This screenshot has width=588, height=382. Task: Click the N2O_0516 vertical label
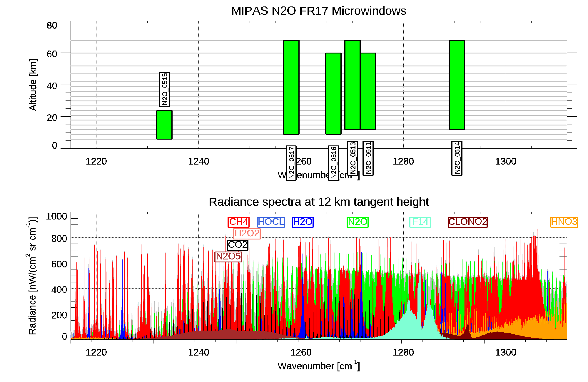coord(333,163)
